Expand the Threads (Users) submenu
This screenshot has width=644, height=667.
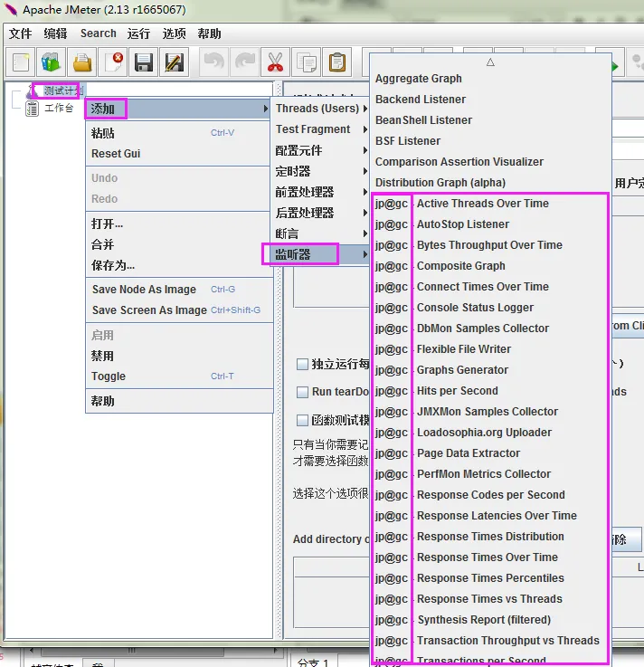(x=320, y=109)
